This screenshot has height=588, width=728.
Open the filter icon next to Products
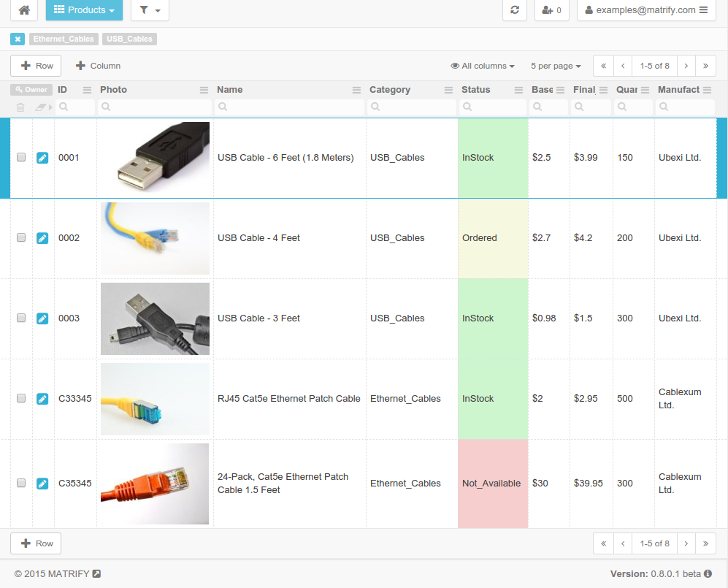click(150, 10)
